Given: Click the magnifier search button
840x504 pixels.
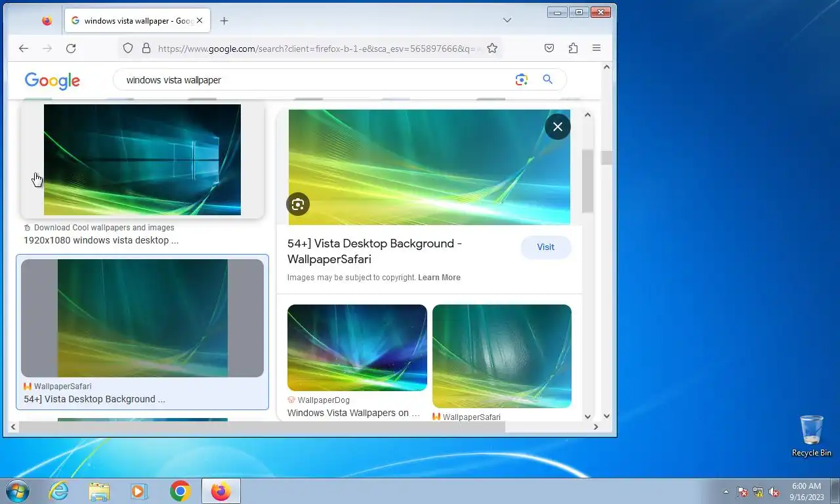Looking at the screenshot, I should 547,79.
